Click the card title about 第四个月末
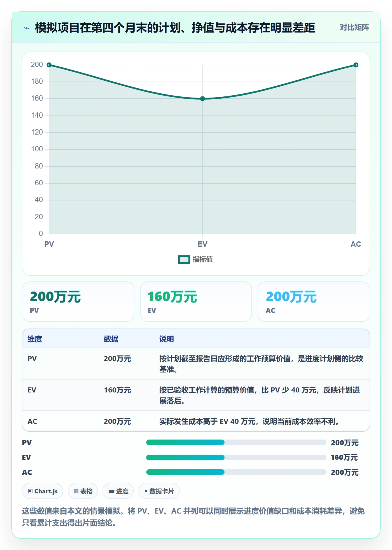This screenshot has width=392, height=550. [x=175, y=28]
